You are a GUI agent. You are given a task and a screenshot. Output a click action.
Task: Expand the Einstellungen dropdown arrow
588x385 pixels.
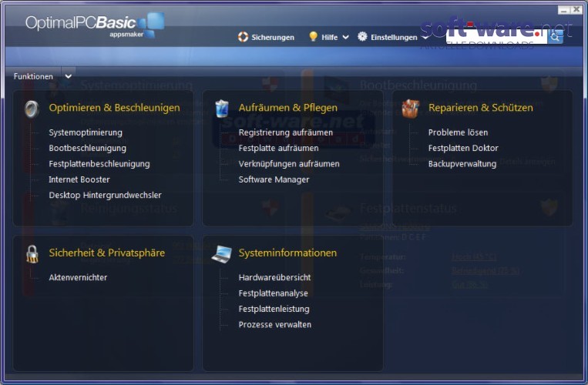[x=425, y=38]
